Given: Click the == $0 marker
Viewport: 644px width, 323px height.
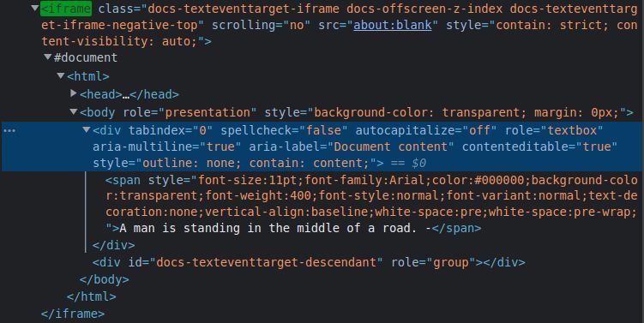Looking at the screenshot, I should 409,164.
